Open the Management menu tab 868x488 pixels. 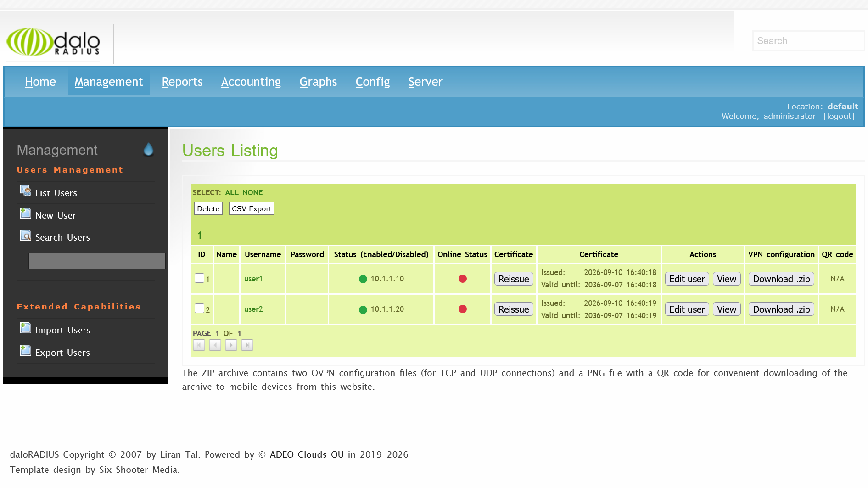[x=109, y=82]
